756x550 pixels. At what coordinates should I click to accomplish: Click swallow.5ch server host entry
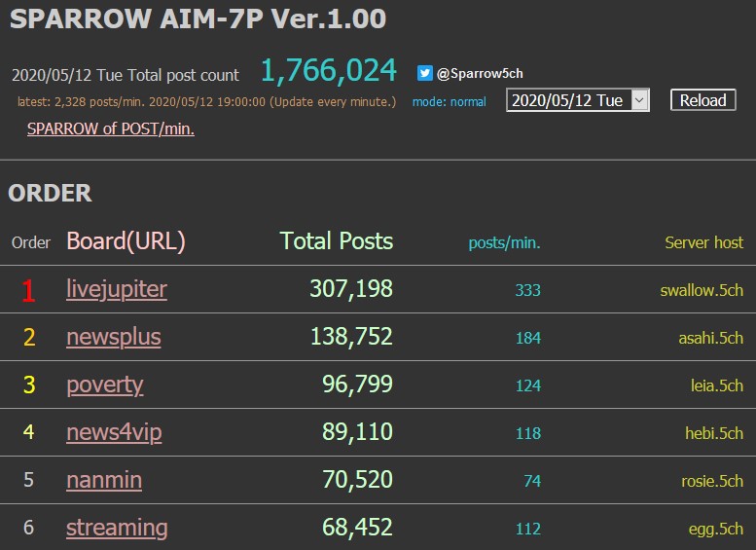[702, 290]
